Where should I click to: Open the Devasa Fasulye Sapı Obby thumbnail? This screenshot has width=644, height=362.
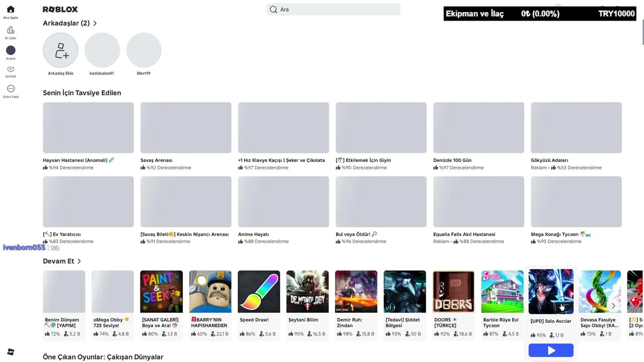point(600,292)
